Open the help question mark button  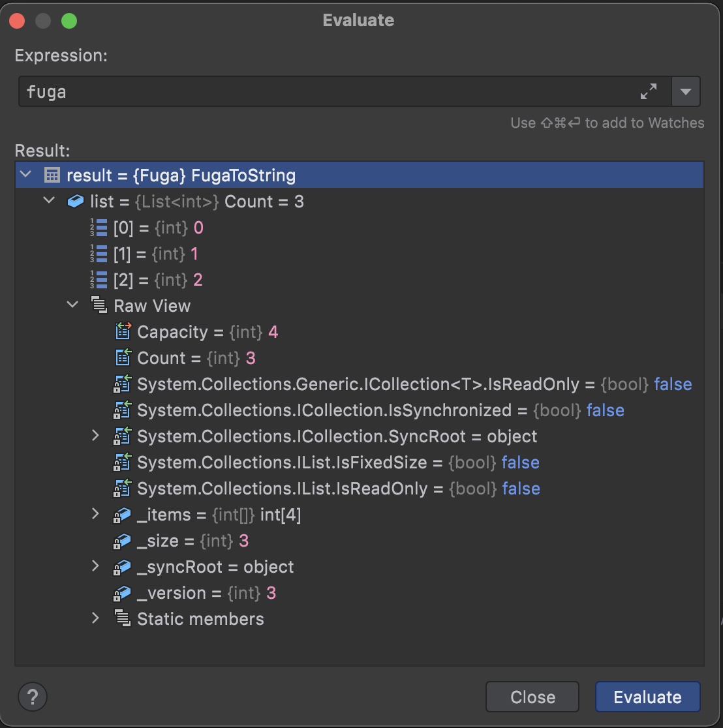pos(33,697)
